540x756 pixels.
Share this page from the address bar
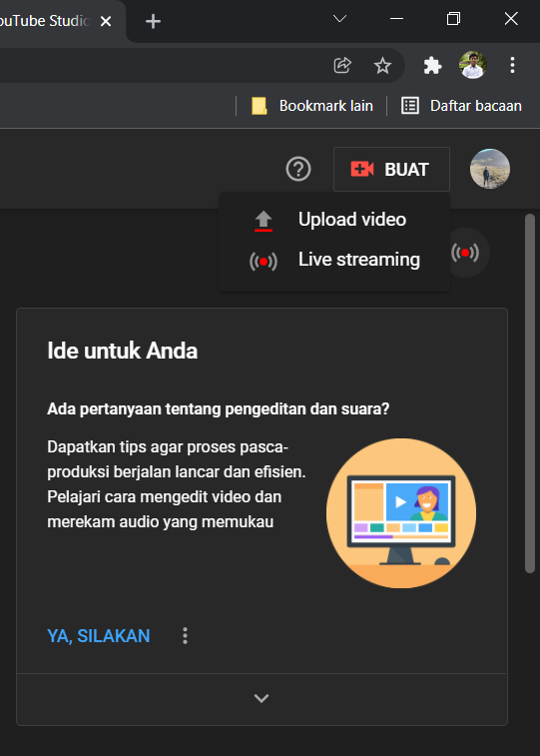[342, 65]
